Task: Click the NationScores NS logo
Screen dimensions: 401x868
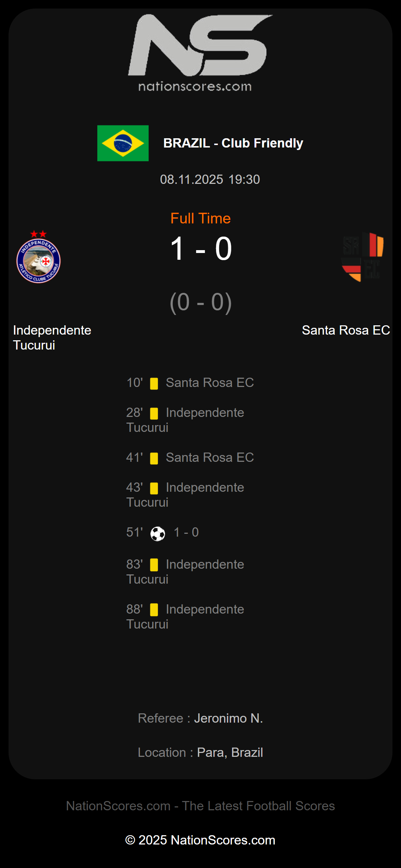Action: coord(200,45)
